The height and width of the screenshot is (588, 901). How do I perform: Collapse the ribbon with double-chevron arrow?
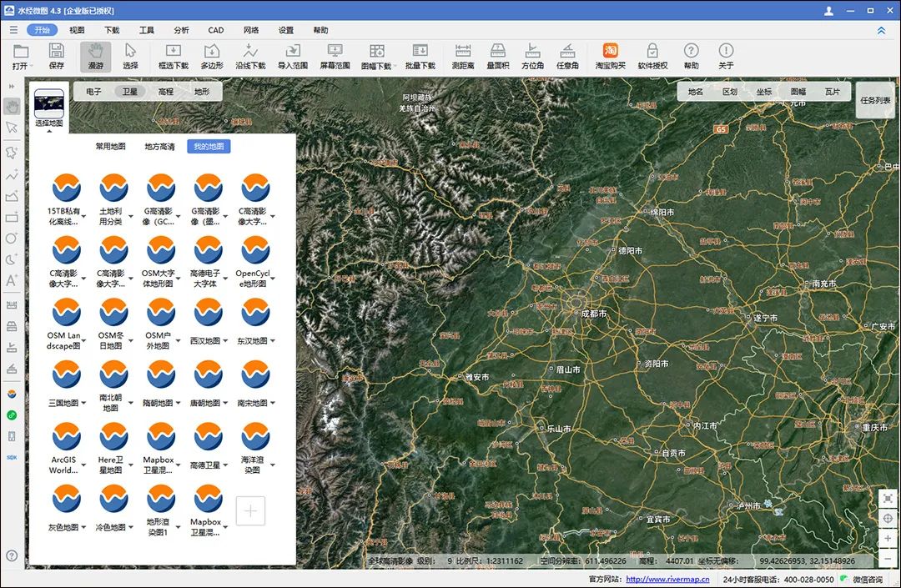[x=881, y=30]
